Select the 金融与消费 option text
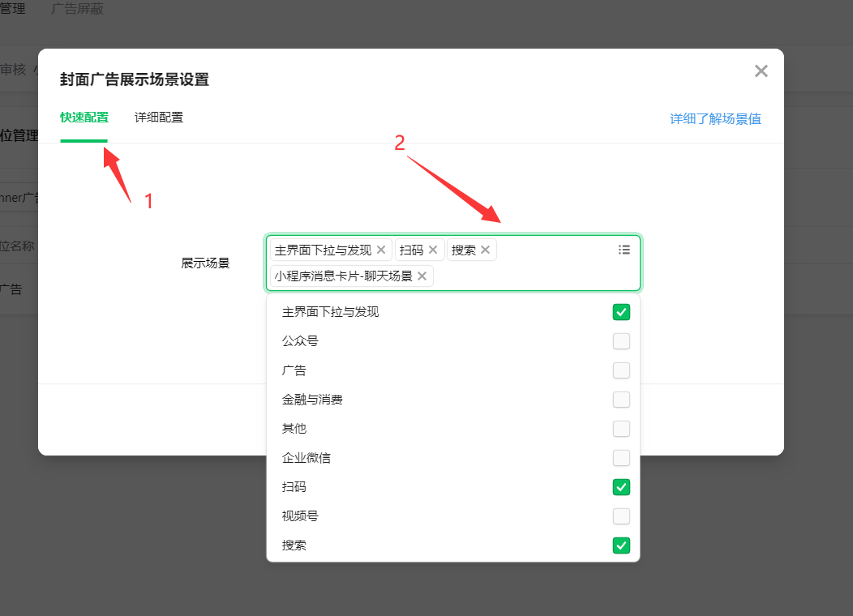Viewport: 853px width, 616px height. point(312,400)
